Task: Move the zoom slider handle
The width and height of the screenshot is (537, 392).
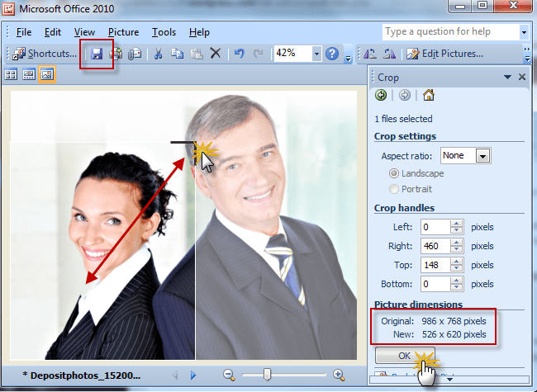Action: click(x=267, y=375)
